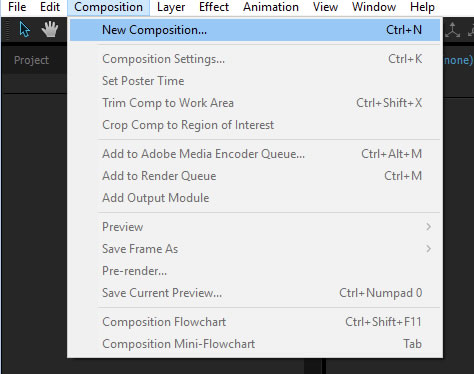Switch to the Project panel tab
This screenshot has width=474, height=374.
(31, 60)
